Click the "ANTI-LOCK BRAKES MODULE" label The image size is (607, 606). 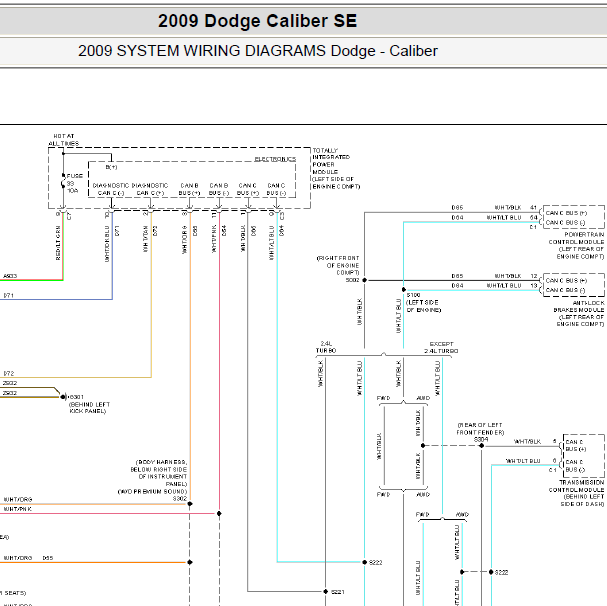pyautogui.click(x=579, y=306)
